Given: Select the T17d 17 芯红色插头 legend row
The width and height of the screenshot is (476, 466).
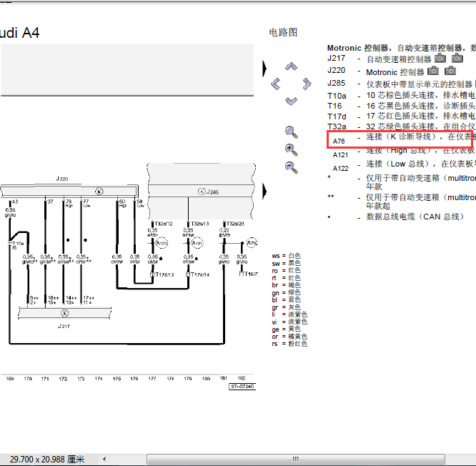Looking at the screenshot, I should 402,116.
